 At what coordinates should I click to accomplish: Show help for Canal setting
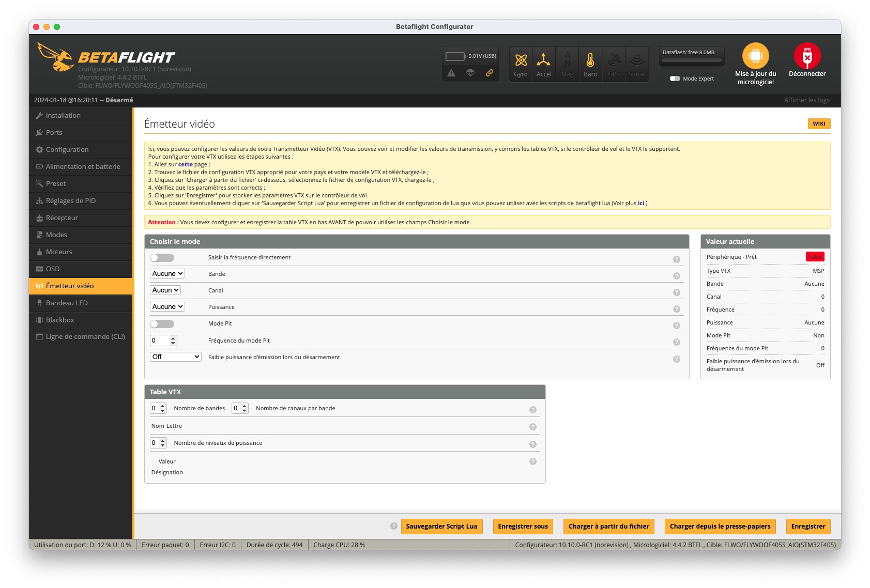pos(676,292)
